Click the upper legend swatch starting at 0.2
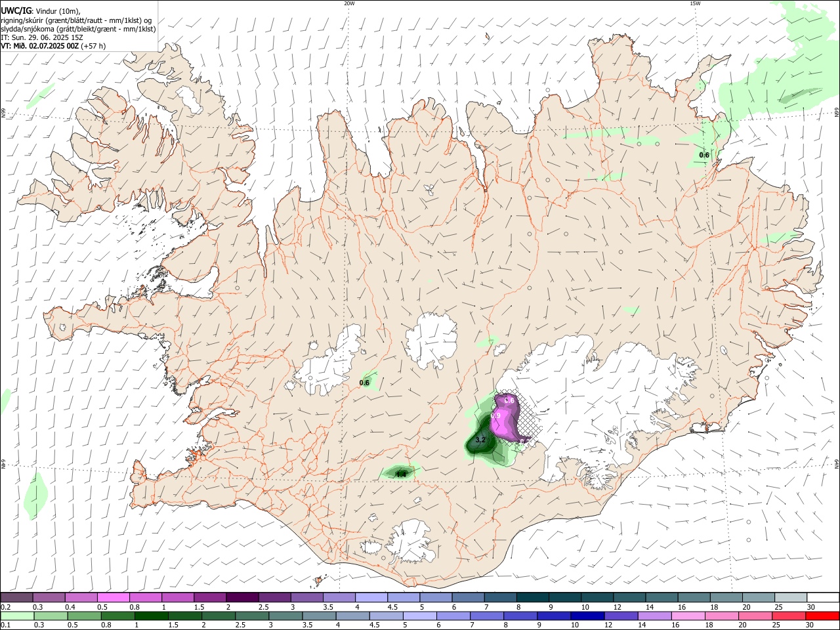 (17, 598)
